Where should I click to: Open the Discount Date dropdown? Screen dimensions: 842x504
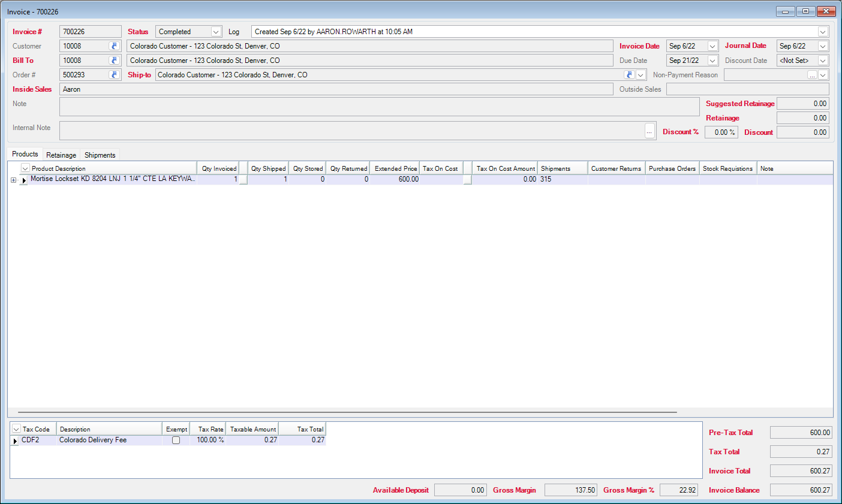823,61
